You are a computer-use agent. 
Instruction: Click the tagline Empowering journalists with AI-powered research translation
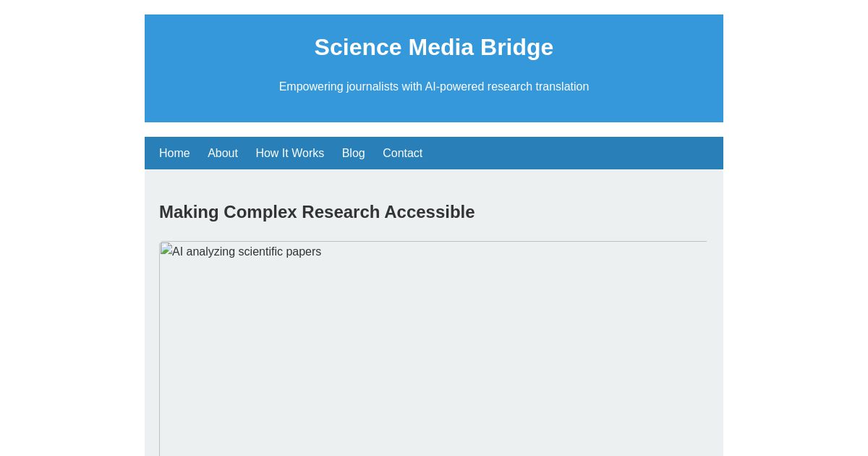[433, 86]
